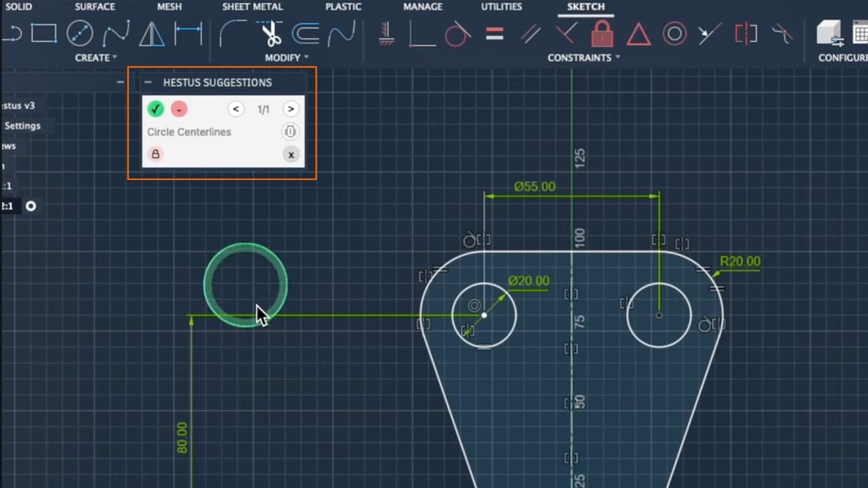This screenshot has height=488, width=868.
Task: Select the 2-Point Rectangle sketch tool
Action: point(45,32)
